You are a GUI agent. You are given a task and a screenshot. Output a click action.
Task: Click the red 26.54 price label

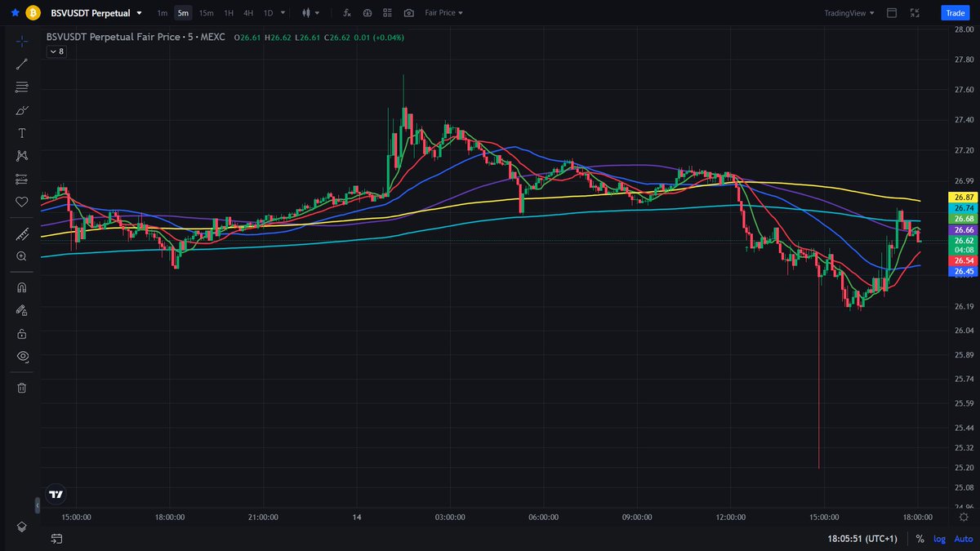[964, 260]
